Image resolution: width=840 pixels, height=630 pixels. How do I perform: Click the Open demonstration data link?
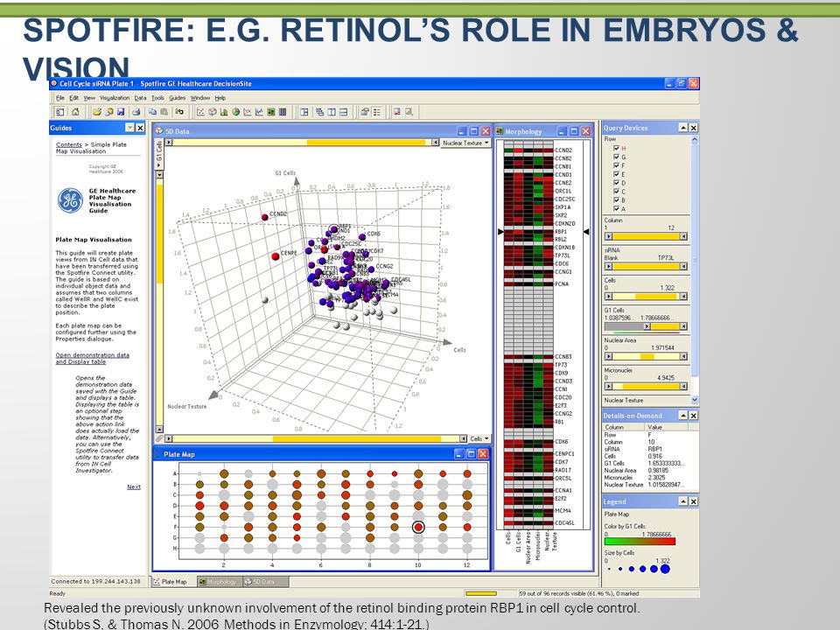pyautogui.click(x=92, y=359)
